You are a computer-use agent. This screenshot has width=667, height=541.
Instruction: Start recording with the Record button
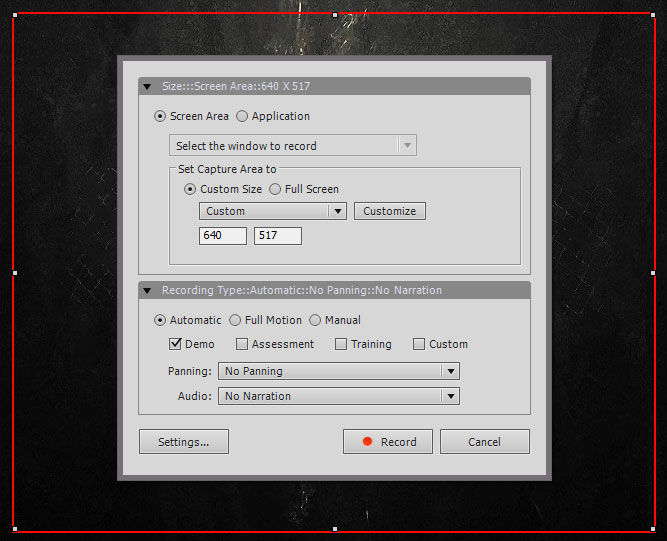388,441
